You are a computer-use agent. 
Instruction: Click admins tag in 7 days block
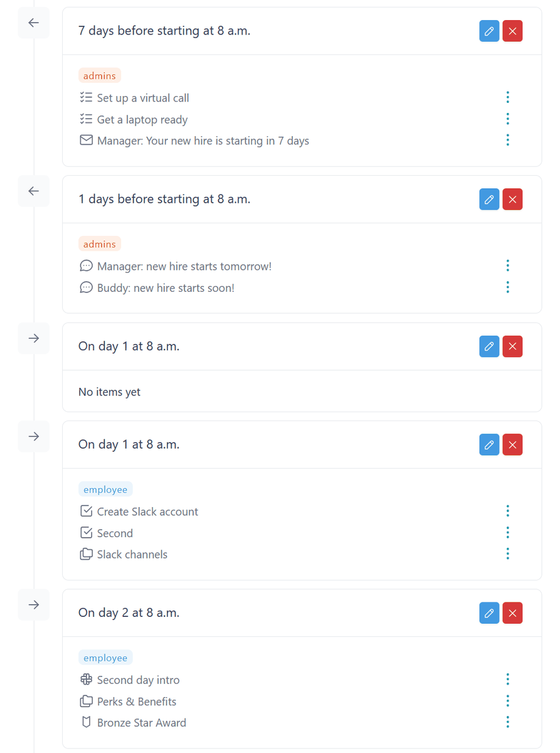(x=100, y=76)
